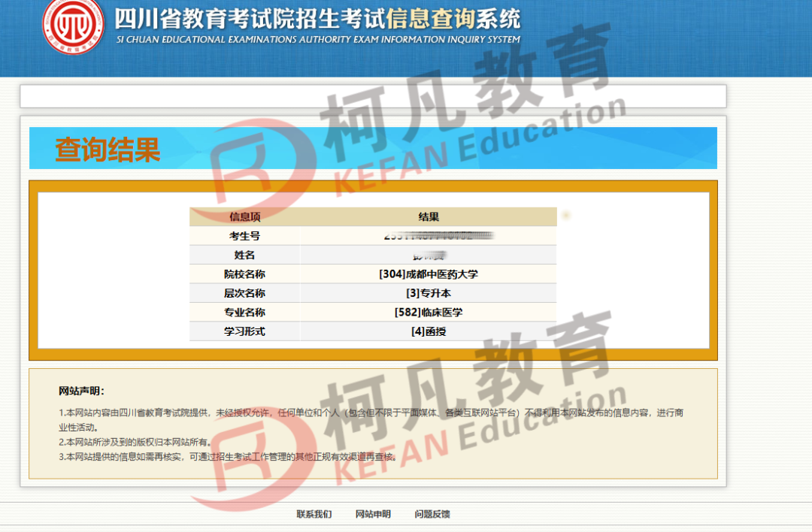Select the 考生号 row label
The width and height of the screenshot is (812, 532).
244,236
